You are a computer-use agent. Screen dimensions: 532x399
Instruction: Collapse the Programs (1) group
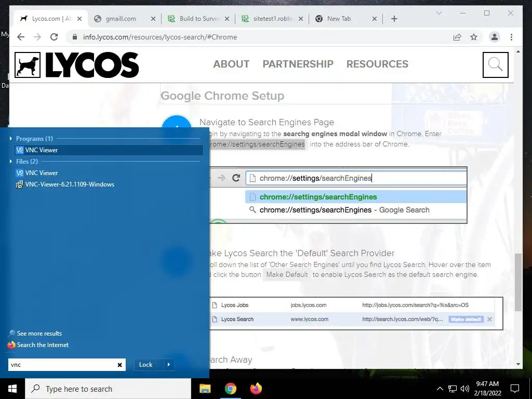(11, 138)
